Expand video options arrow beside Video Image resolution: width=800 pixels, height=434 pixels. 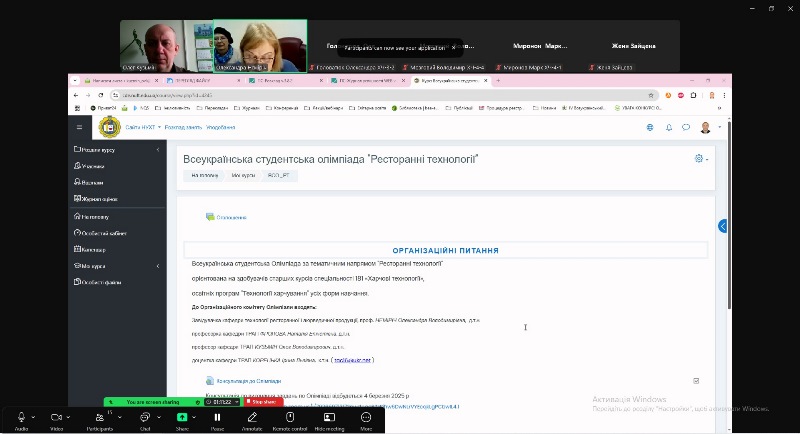pyautogui.click(x=68, y=417)
